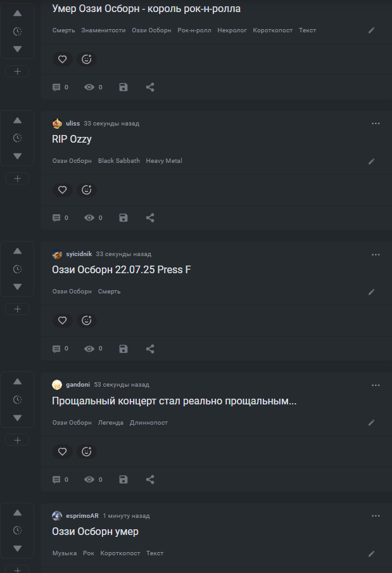The image size is (392, 573).
Task: Share the "RIP Ozzy" post
Action: point(150,218)
